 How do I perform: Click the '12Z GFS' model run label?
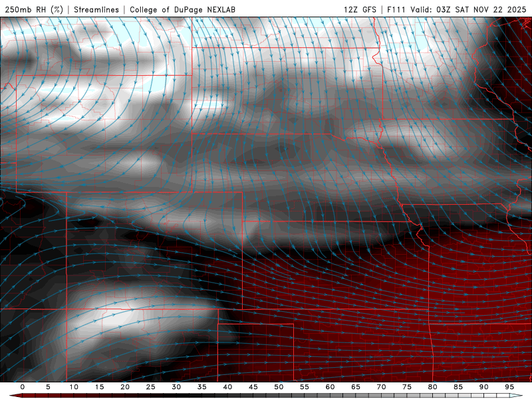360,9
